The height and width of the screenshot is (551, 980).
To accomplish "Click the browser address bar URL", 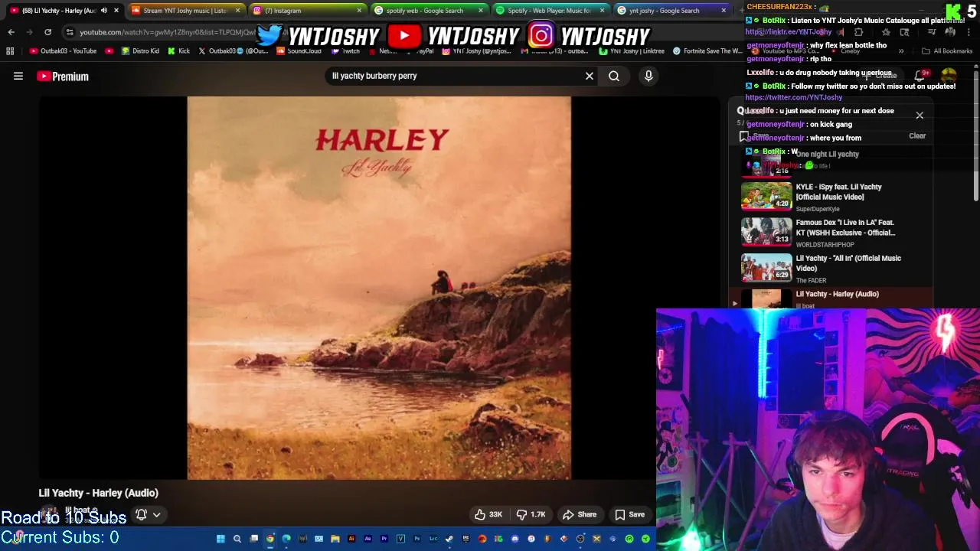I will pos(167,32).
